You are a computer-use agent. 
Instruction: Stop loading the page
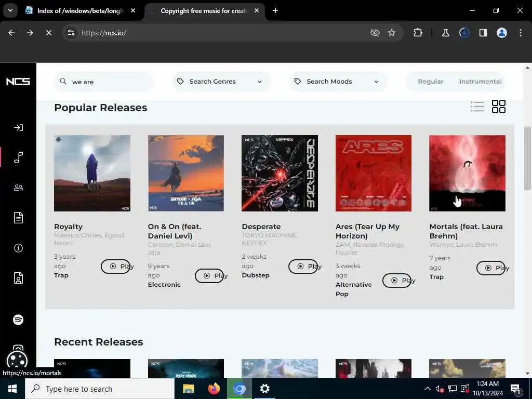[48, 33]
